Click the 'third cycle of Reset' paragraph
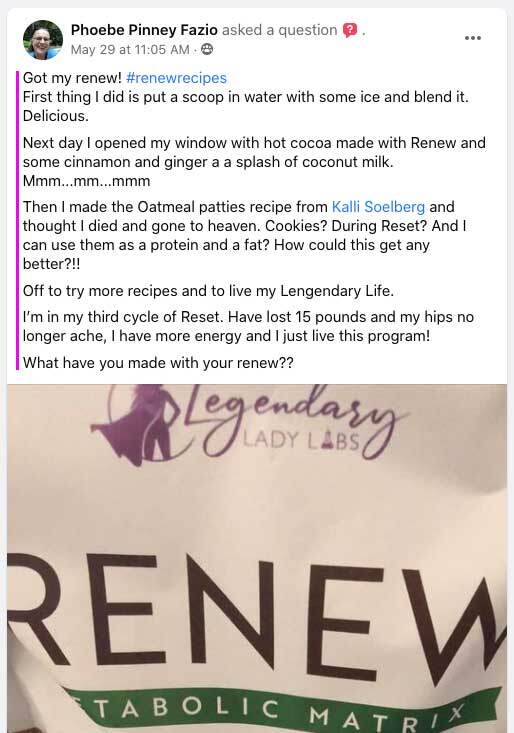 pyautogui.click(x=248, y=326)
